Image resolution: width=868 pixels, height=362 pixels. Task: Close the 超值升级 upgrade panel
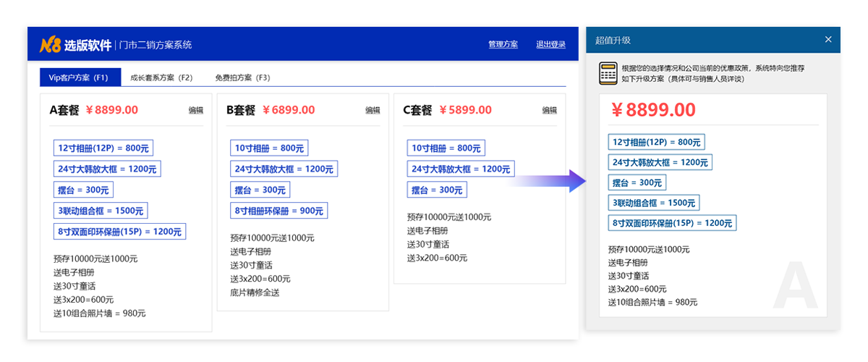point(828,40)
